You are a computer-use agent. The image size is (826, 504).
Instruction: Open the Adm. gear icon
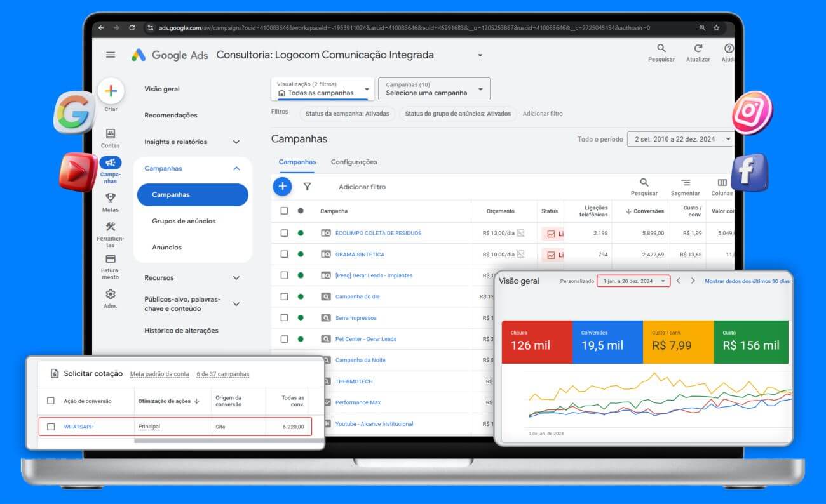click(111, 294)
